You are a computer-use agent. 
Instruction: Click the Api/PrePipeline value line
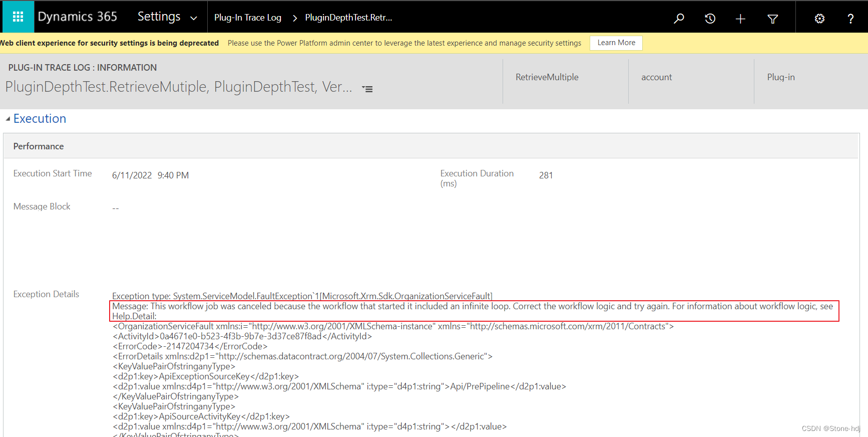coord(339,386)
